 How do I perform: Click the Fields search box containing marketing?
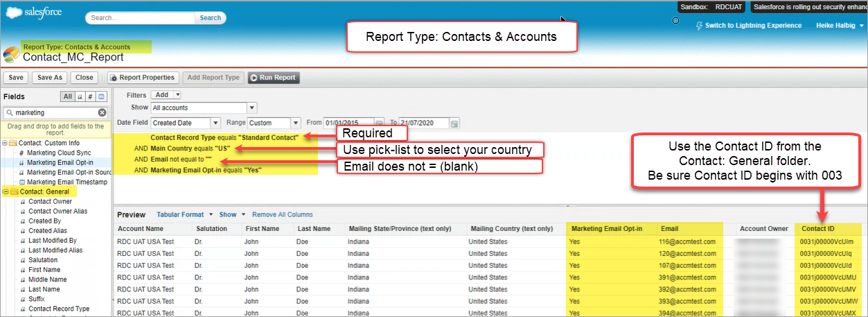point(55,112)
